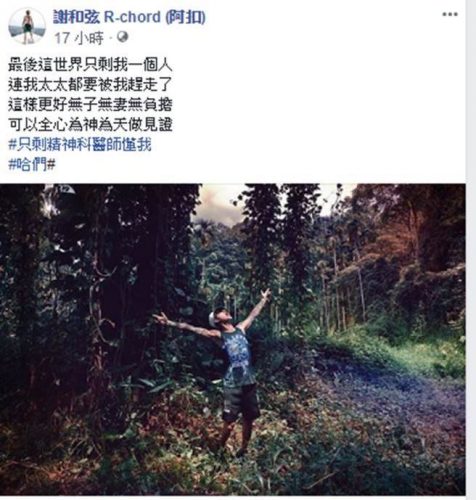Open the forest photo attached to the post
The height and width of the screenshot is (500, 476).
click(x=233, y=339)
